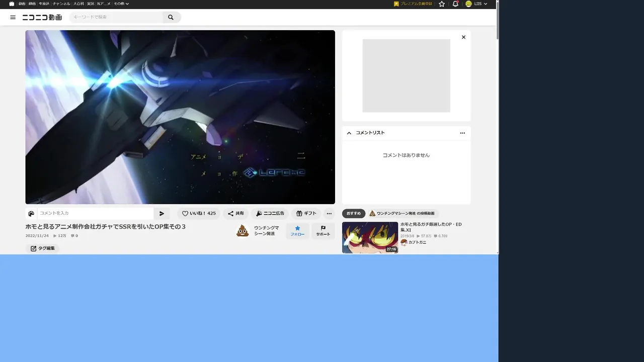The height and width of the screenshot is (362, 644).
Task: Click the video title text
Action: [106, 227]
